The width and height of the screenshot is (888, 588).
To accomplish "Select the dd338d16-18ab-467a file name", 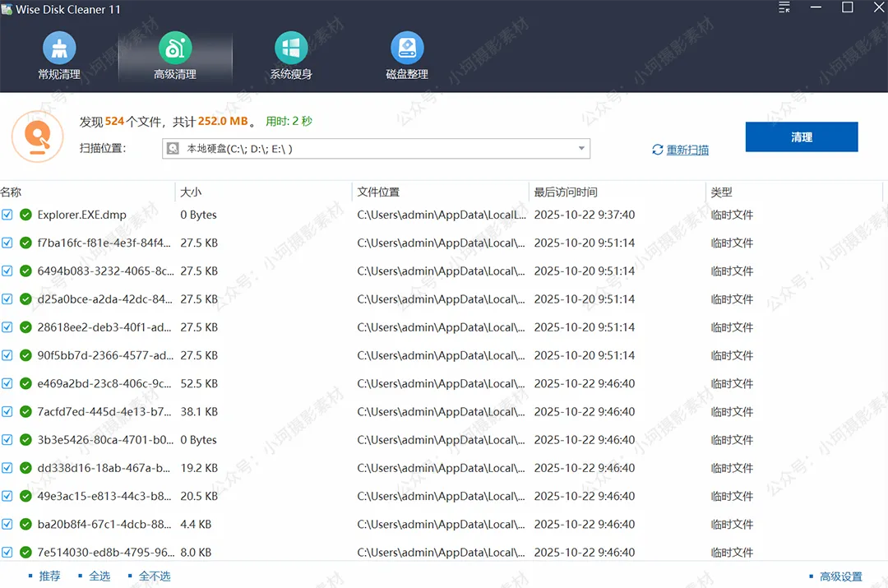I will pyautogui.click(x=104, y=468).
